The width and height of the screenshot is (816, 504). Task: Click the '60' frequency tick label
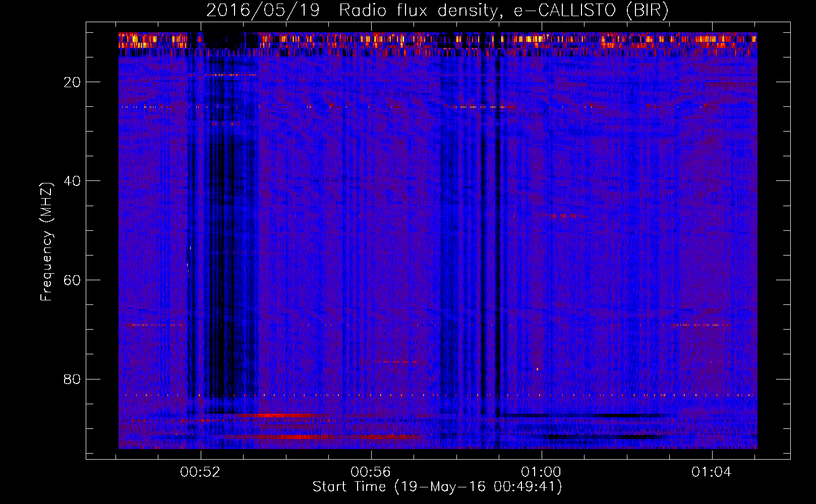pos(73,280)
